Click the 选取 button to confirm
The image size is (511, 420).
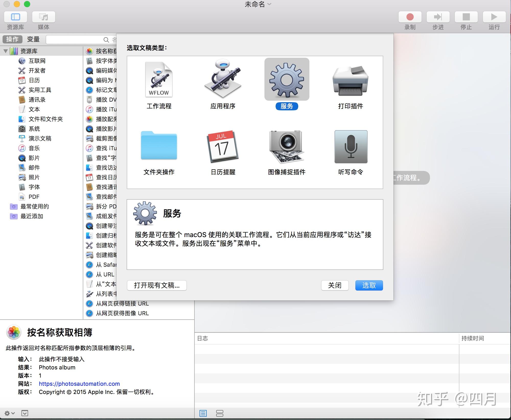pos(369,285)
